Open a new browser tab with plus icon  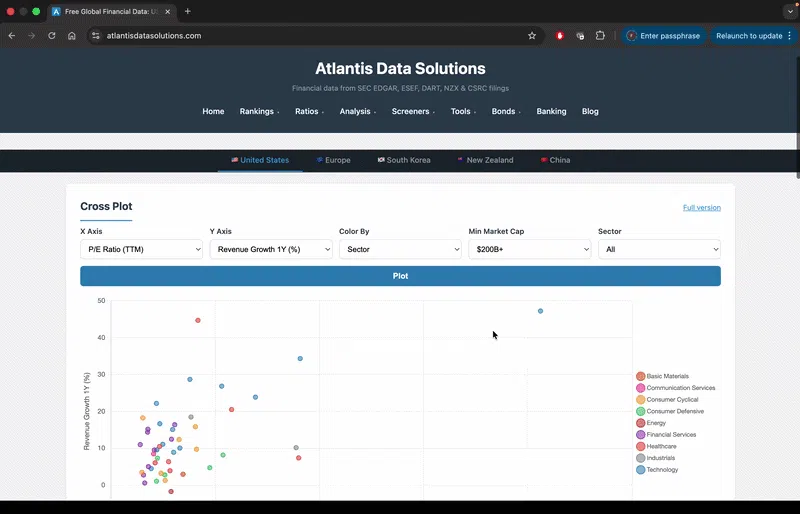tap(187, 11)
